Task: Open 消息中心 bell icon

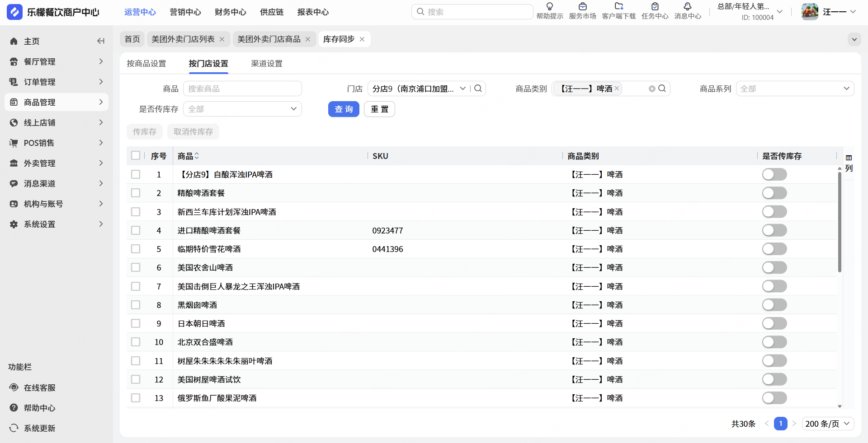Action: coord(687,7)
